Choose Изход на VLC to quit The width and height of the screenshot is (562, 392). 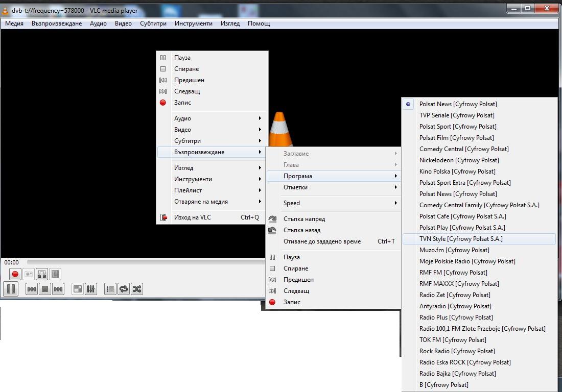point(212,217)
